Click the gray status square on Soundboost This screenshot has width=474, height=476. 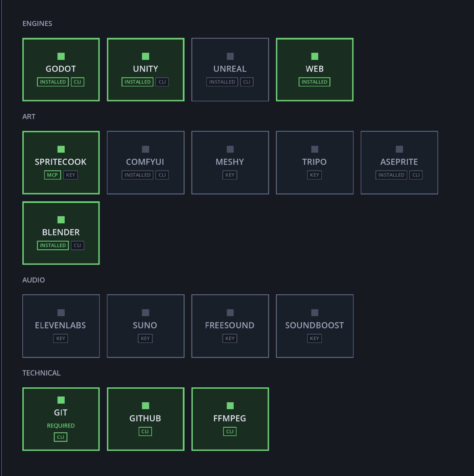(x=315, y=313)
